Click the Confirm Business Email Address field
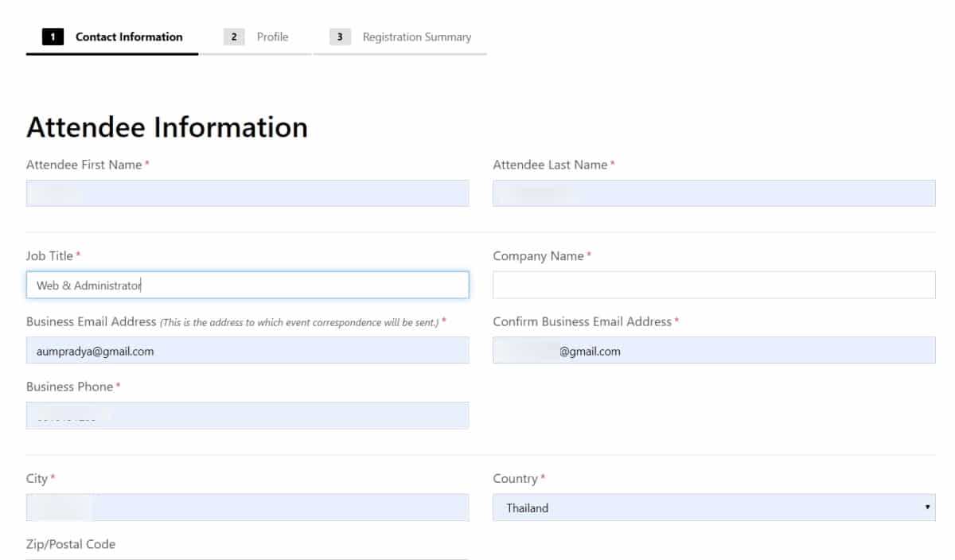Screen dimensions: 955x560 pos(714,350)
